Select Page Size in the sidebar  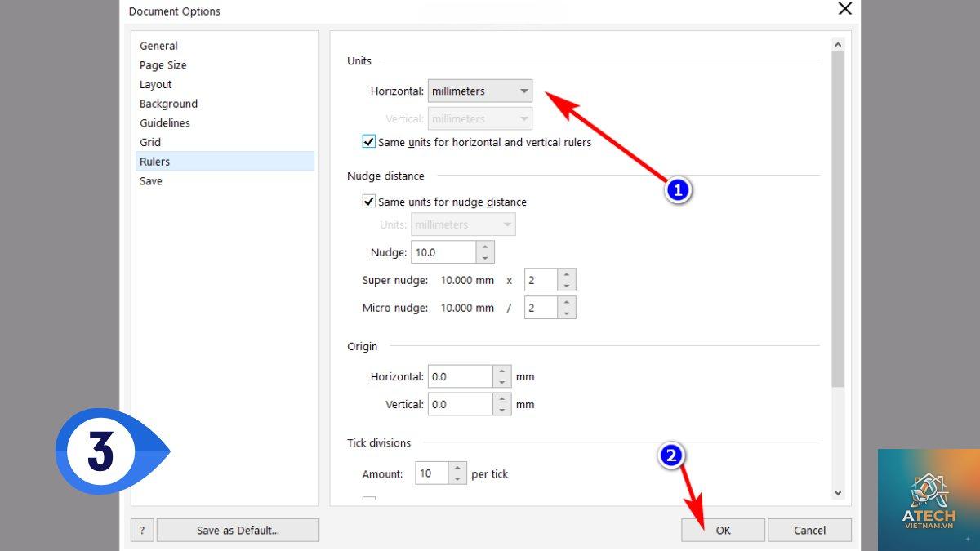(x=225, y=65)
